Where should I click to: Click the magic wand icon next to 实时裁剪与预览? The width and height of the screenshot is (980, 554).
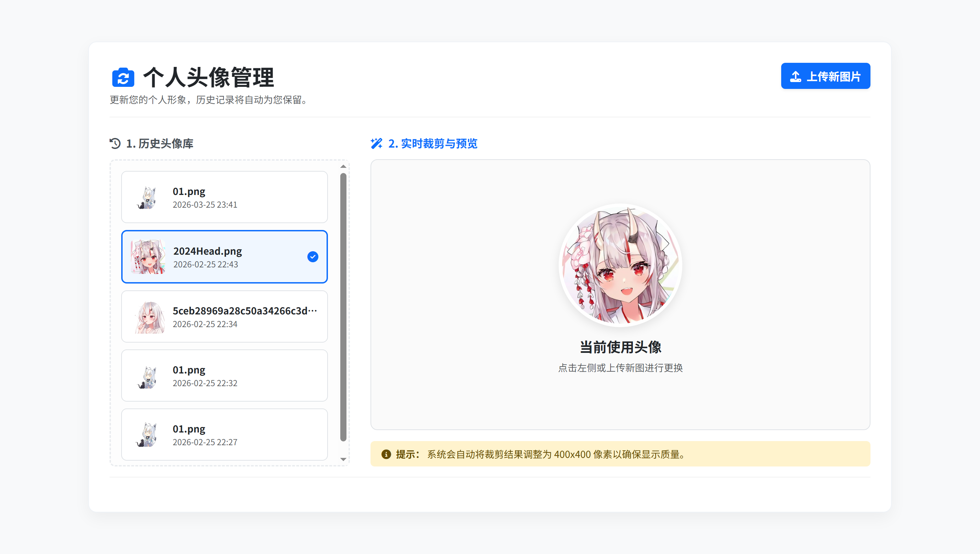(376, 144)
